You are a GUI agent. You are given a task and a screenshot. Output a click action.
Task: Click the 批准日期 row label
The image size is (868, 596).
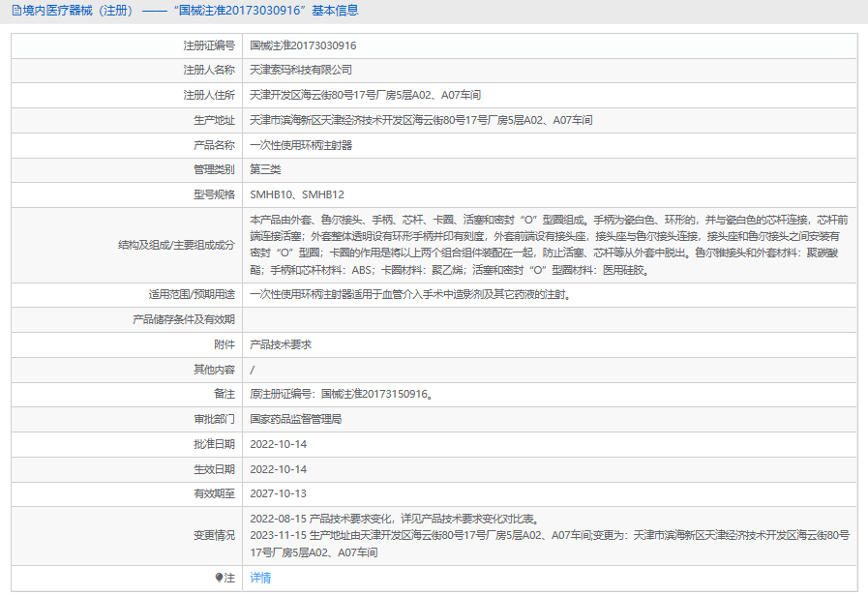[214, 444]
